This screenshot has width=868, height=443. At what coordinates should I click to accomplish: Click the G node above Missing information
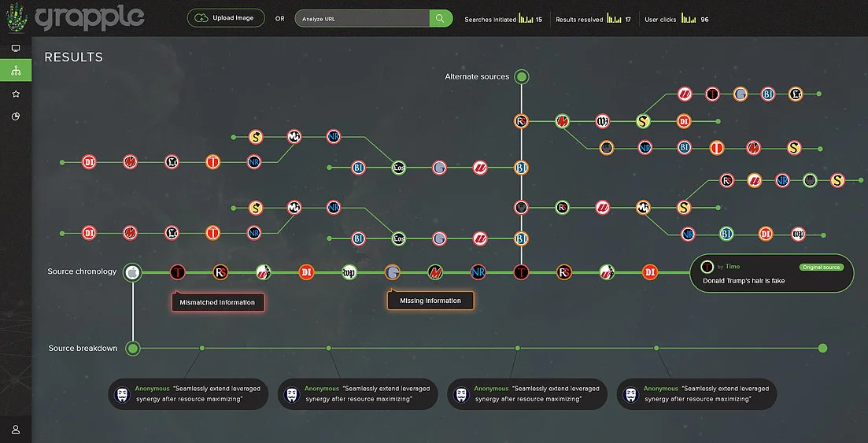tap(392, 272)
